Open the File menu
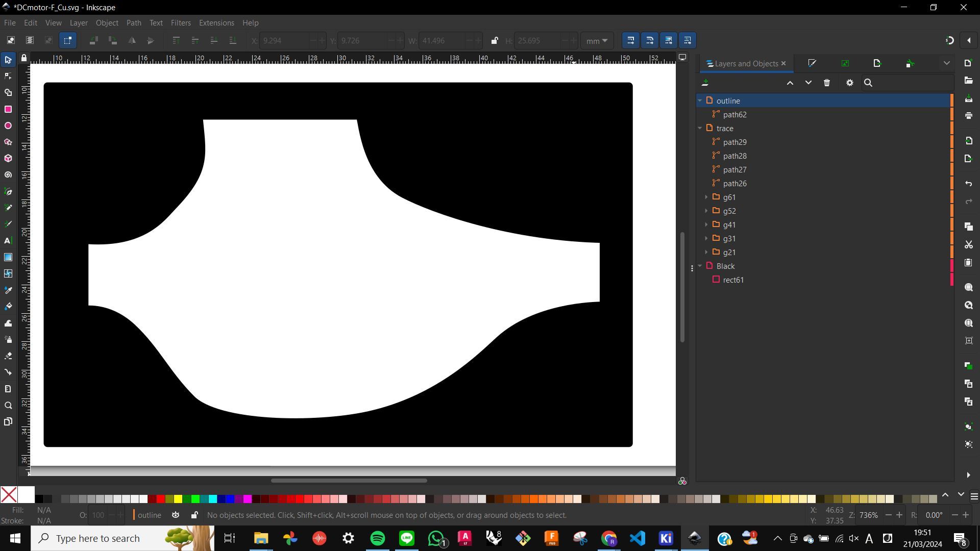The image size is (980, 551). coord(10,23)
